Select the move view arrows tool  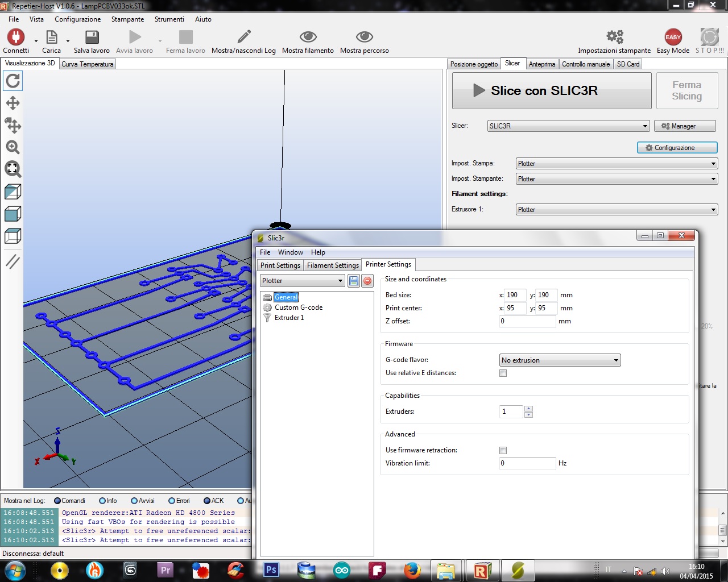click(x=13, y=103)
